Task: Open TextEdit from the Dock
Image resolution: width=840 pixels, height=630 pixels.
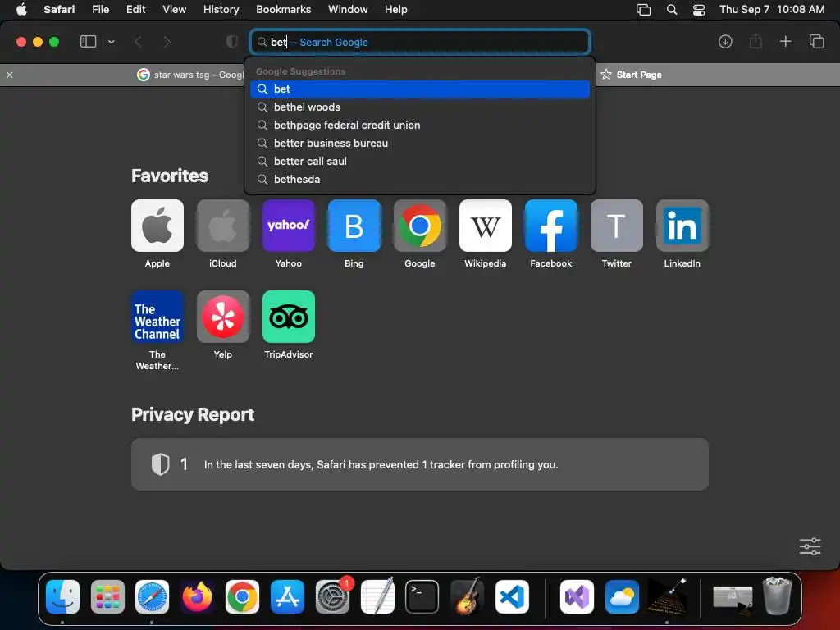Action: coord(377,596)
